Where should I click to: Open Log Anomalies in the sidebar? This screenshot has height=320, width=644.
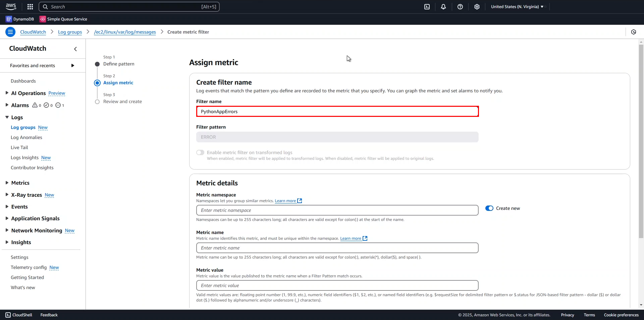pyautogui.click(x=26, y=137)
